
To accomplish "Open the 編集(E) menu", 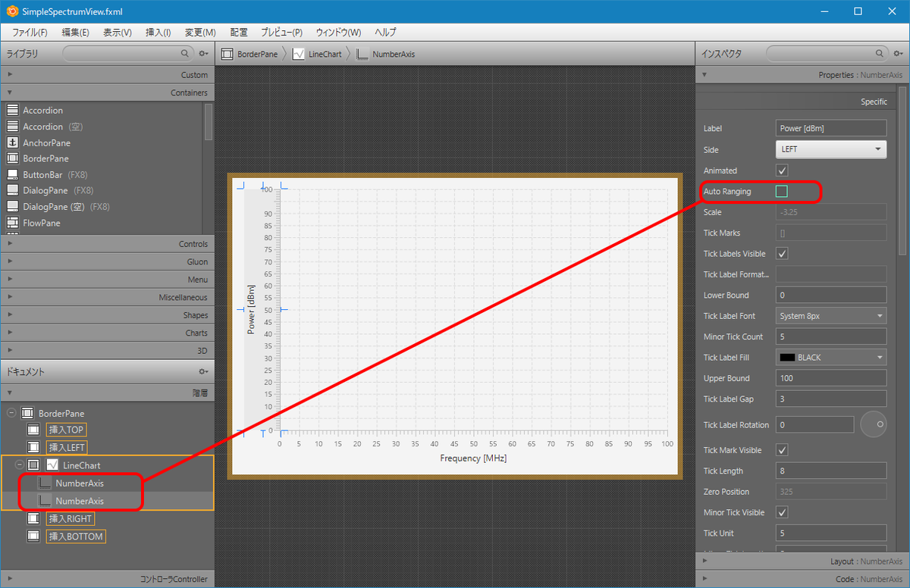I will tap(75, 33).
